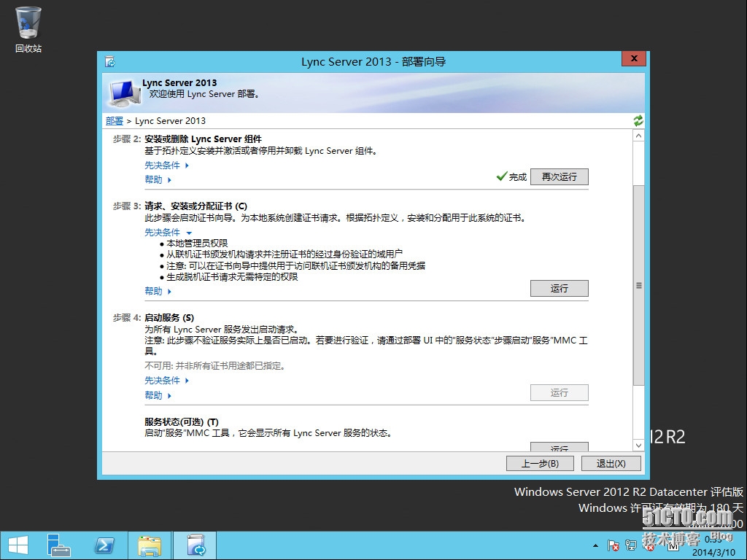The image size is (747, 560).
Task: Click the scrollbar up arrow
Action: [638, 136]
